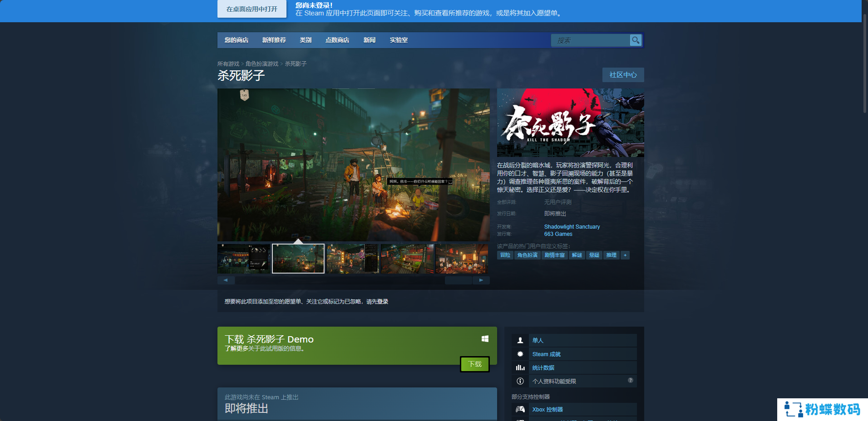
Task: Click the plus icon to add tag
Action: tap(625, 255)
